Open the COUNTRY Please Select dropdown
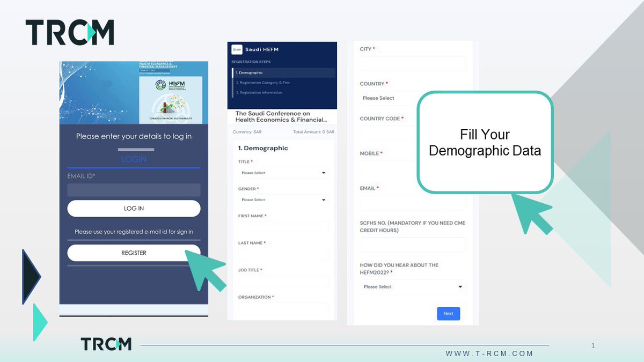This screenshot has width=644, height=362. pos(389,98)
